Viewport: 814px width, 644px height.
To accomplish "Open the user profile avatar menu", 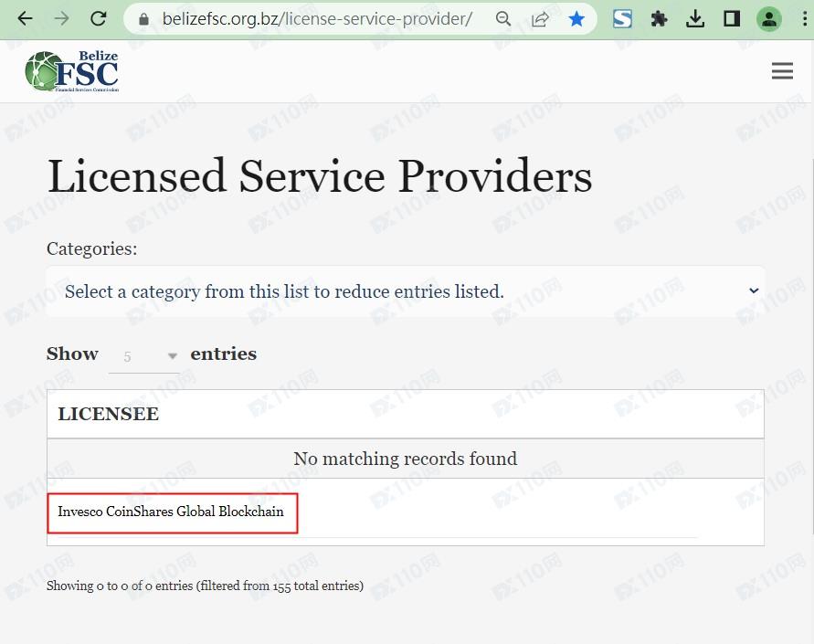I will [x=769, y=19].
